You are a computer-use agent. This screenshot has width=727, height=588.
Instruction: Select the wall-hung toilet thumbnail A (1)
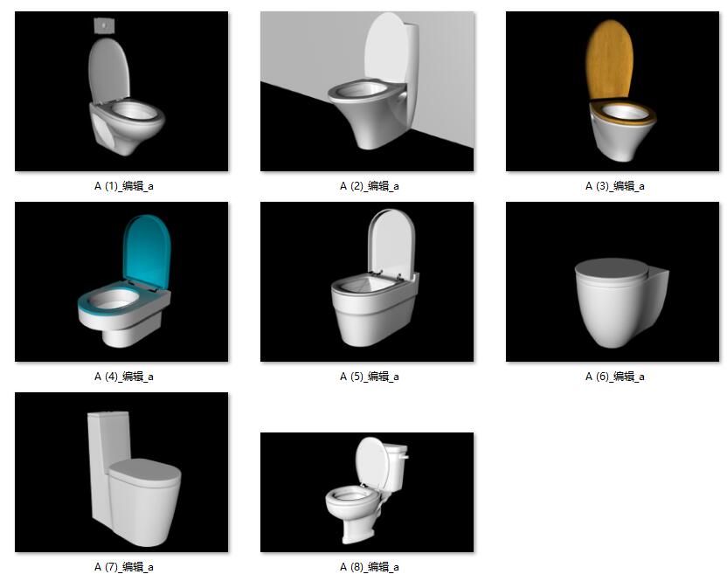pyautogui.click(x=121, y=92)
